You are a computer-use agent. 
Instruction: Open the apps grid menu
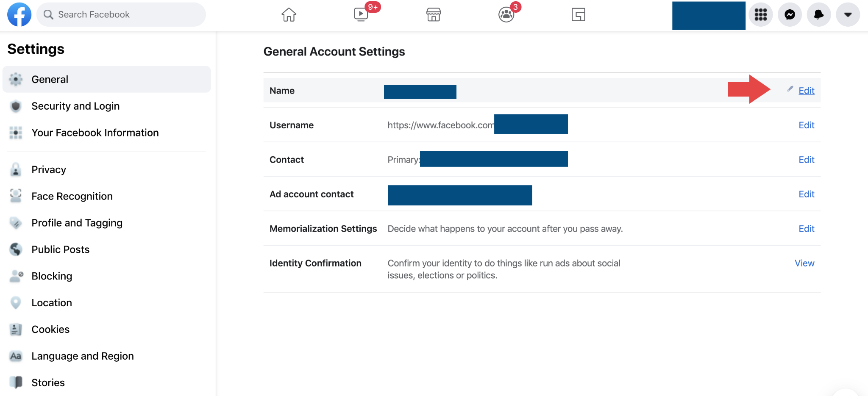tap(761, 15)
